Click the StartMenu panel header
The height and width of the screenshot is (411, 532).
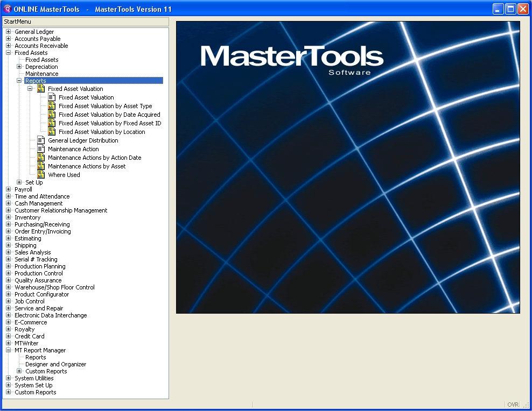pos(86,22)
